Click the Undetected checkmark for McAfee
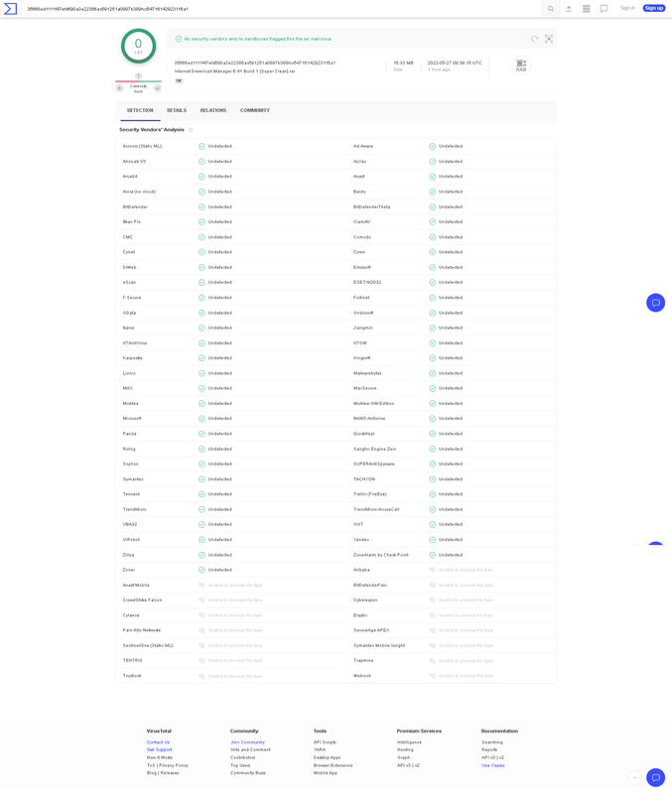This screenshot has width=672, height=794. click(202, 404)
